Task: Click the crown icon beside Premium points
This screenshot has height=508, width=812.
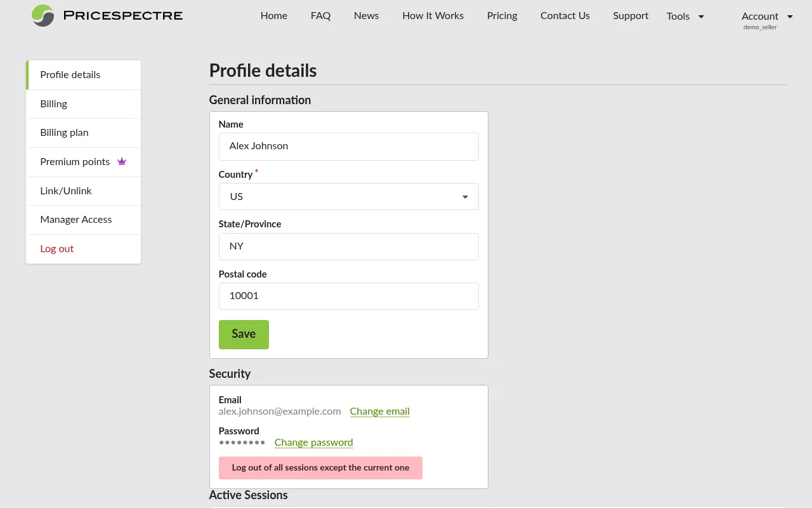Action: click(122, 161)
